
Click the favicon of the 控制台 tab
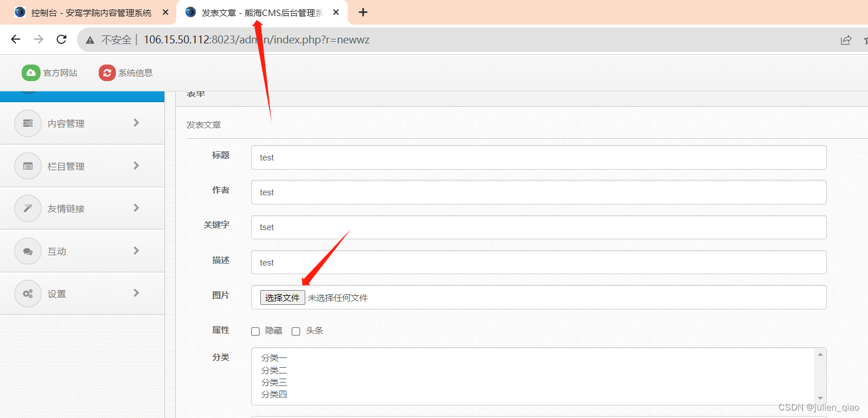(20, 12)
